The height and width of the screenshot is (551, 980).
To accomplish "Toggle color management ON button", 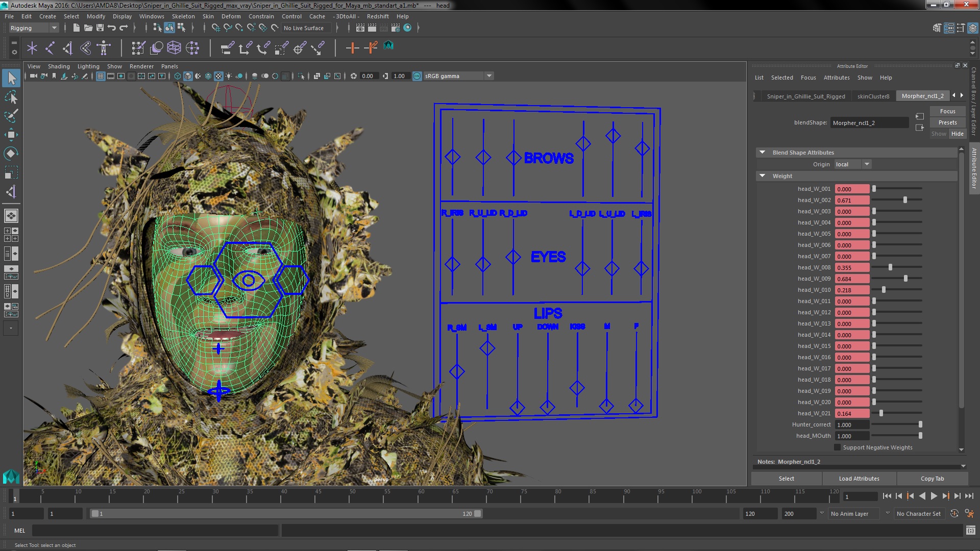I will (x=417, y=76).
